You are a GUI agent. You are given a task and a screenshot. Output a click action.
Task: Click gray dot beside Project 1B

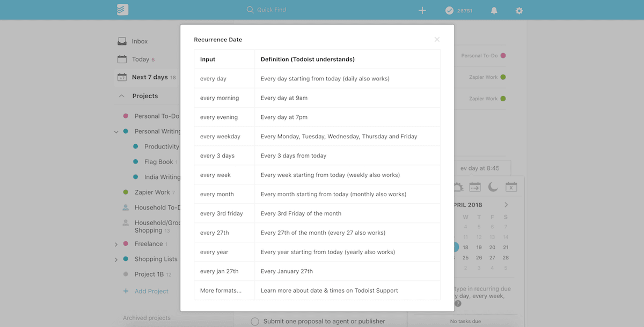point(126,274)
